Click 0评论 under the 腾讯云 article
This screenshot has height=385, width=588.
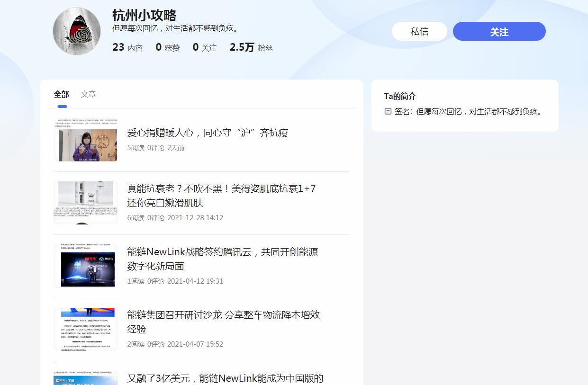(156, 281)
